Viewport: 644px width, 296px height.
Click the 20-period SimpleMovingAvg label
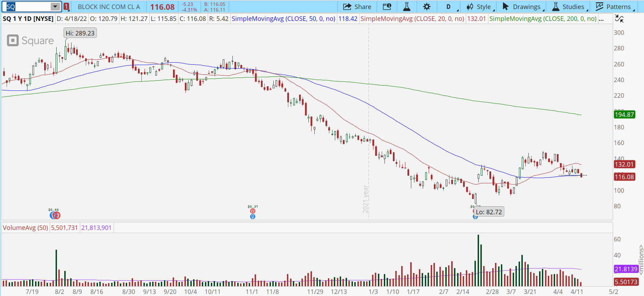pyautogui.click(x=412, y=19)
